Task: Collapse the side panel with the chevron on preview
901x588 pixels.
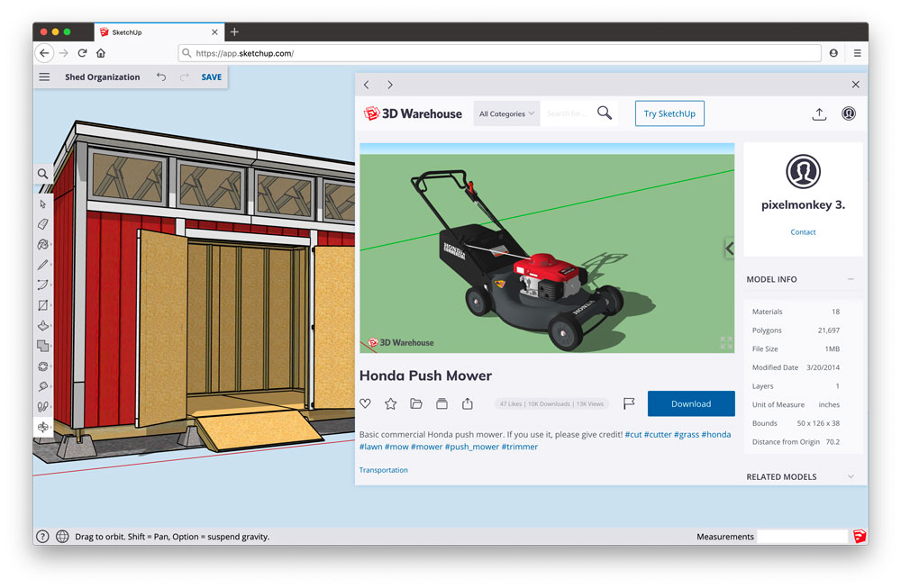Action: tap(729, 249)
